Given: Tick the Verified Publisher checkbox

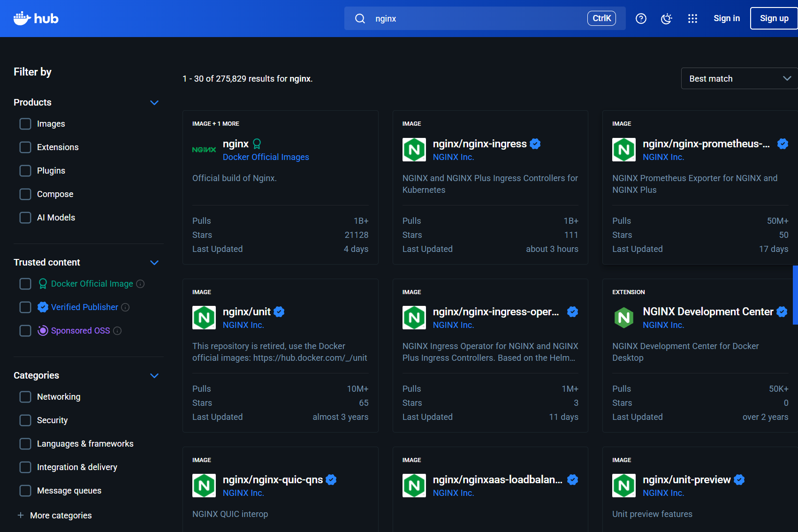Looking at the screenshot, I should [25, 307].
